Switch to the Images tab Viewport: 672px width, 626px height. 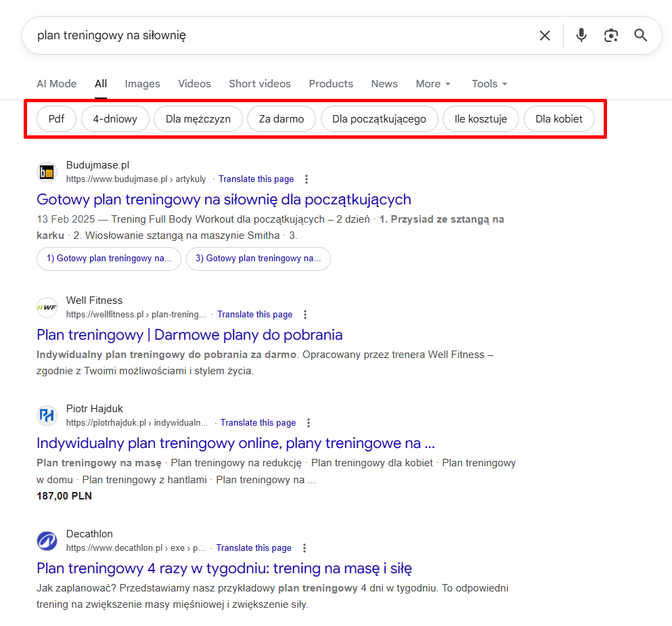coord(142,83)
